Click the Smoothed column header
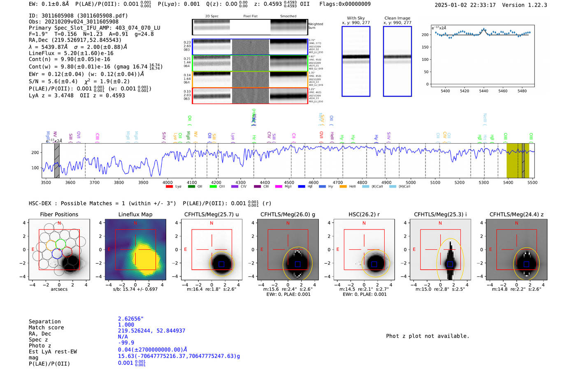Screen dimensions: 576x392 288,16
